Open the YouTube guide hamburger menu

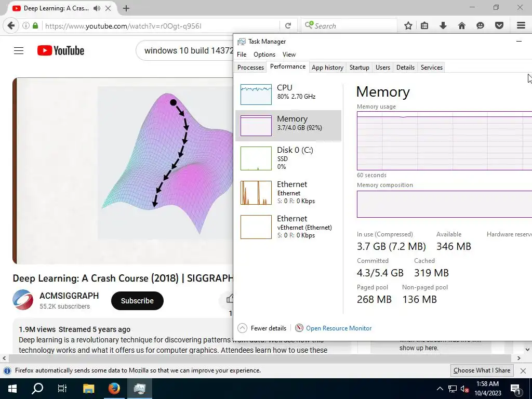pos(19,51)
